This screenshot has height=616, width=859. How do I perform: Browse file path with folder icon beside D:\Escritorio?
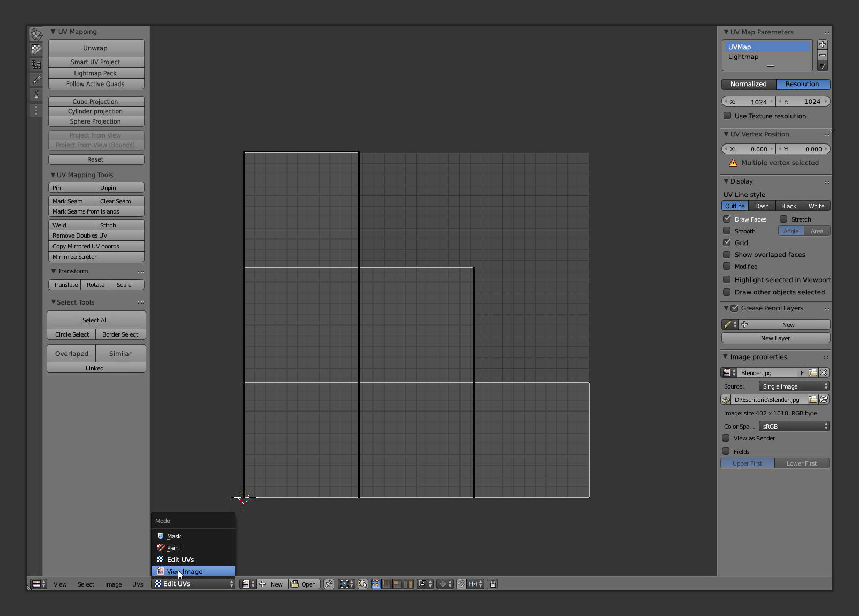[x=813, y=399]
